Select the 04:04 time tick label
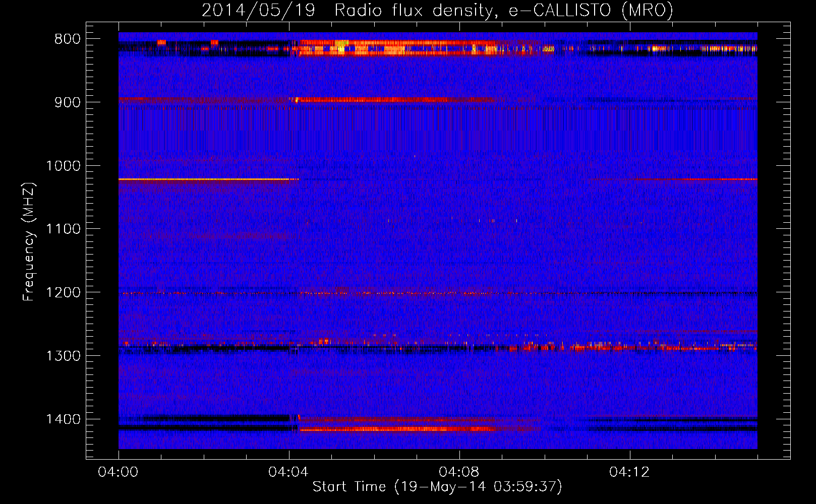 pos(288,472)
